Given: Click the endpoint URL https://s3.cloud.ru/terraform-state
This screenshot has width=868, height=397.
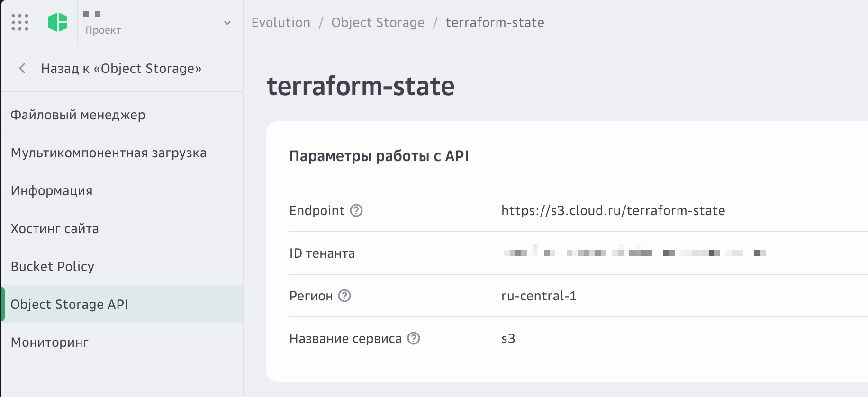Looking at the screenshot, I should tap(613, 211).
